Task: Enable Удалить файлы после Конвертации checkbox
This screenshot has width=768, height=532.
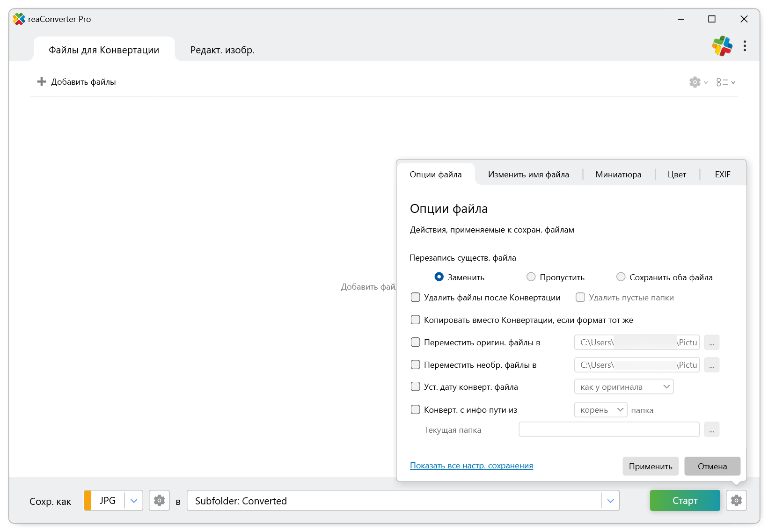Action: pyautogui.click(x=416, y=298)
